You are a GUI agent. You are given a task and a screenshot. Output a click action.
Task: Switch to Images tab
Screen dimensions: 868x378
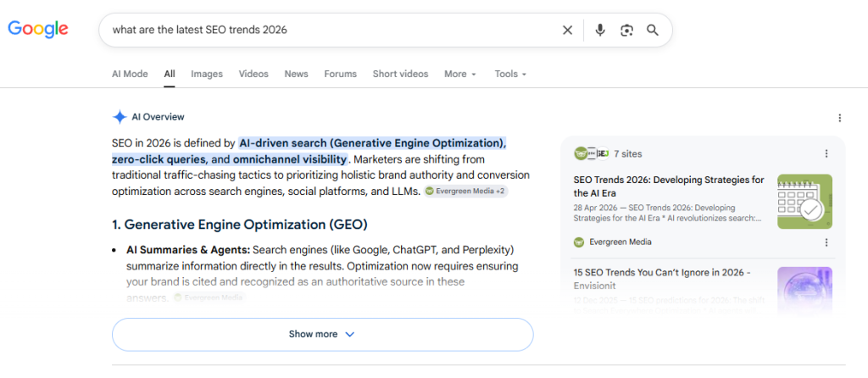pos(207,74)
